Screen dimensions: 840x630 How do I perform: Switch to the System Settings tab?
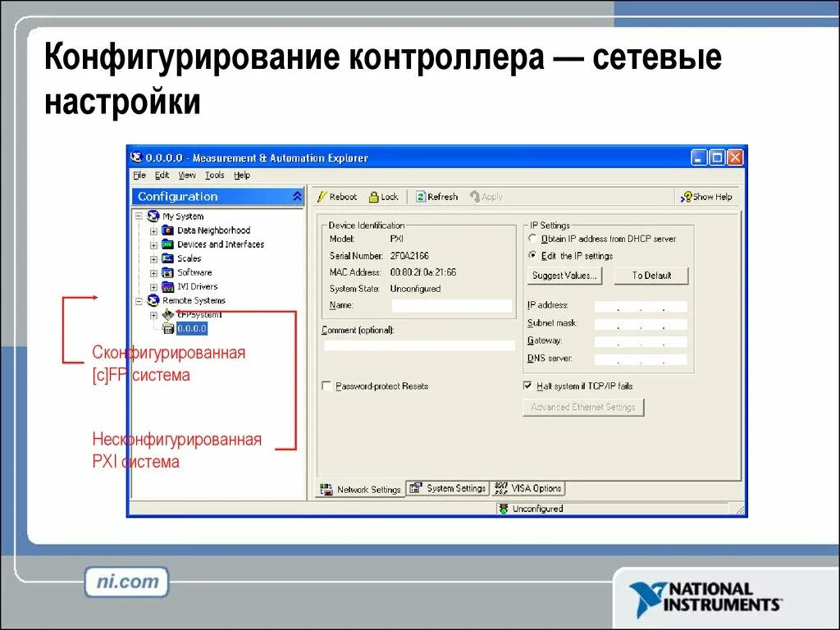(448, 488)
